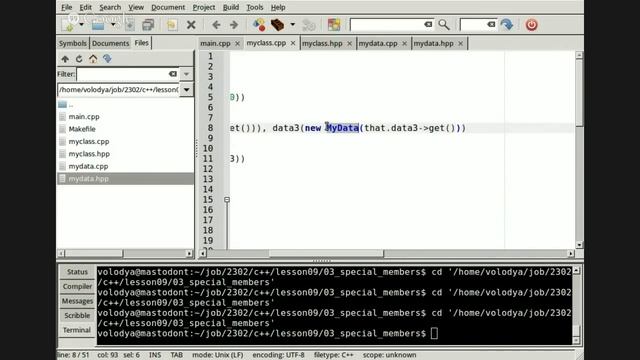Set path to current document's folder

coord(107,59)
